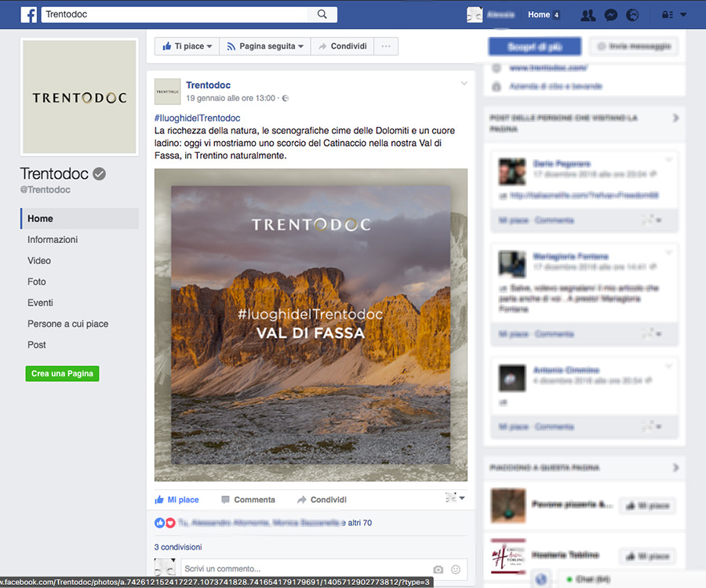Open the friend requests icon
Image resolution: width=706 pixels, height=588 pixels.
click(x=588, y=15)
